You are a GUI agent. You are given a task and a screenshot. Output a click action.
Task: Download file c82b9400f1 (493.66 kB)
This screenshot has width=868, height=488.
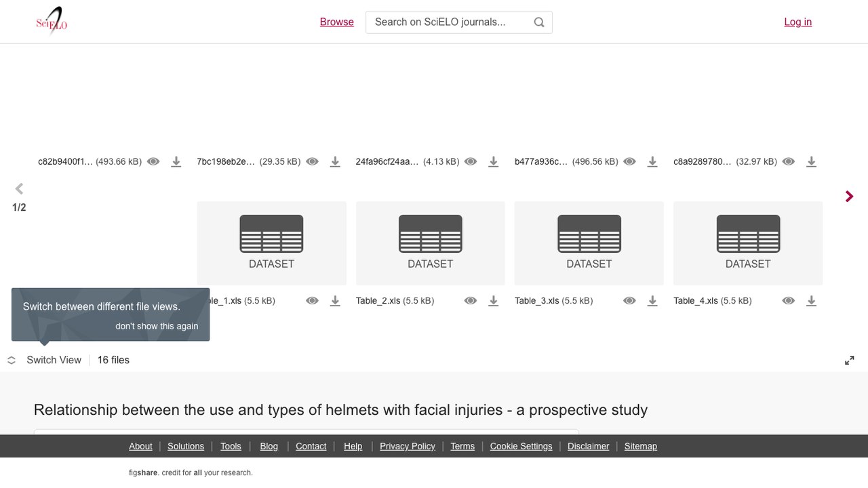[x=176, y=162]
